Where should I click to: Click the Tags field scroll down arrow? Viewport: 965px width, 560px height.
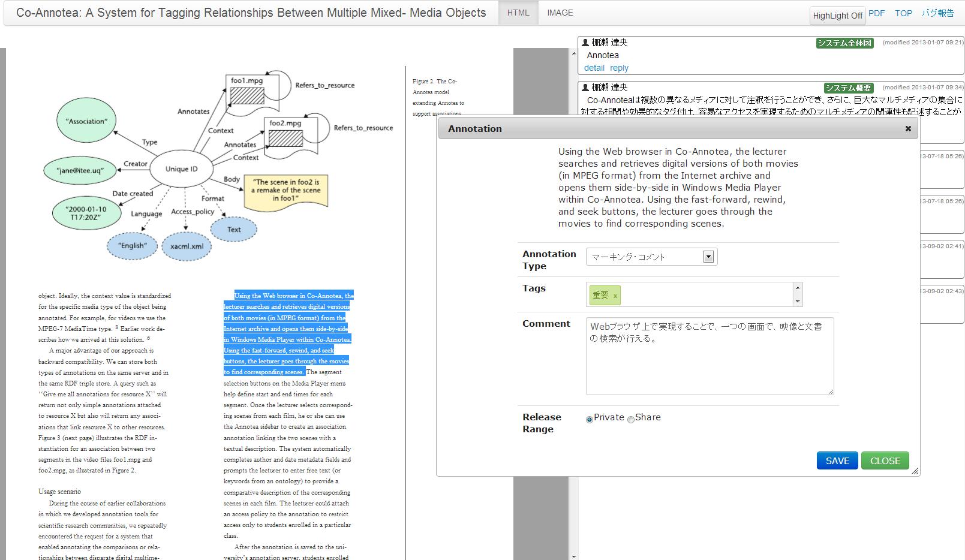coord(798,301)
